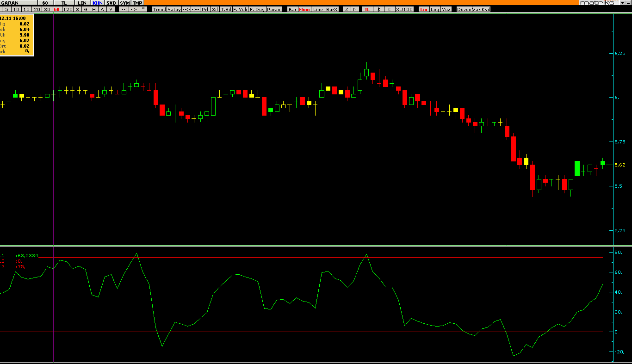632x364 pixels.
Task: Switch chart type to BarX
Action: 332,9
